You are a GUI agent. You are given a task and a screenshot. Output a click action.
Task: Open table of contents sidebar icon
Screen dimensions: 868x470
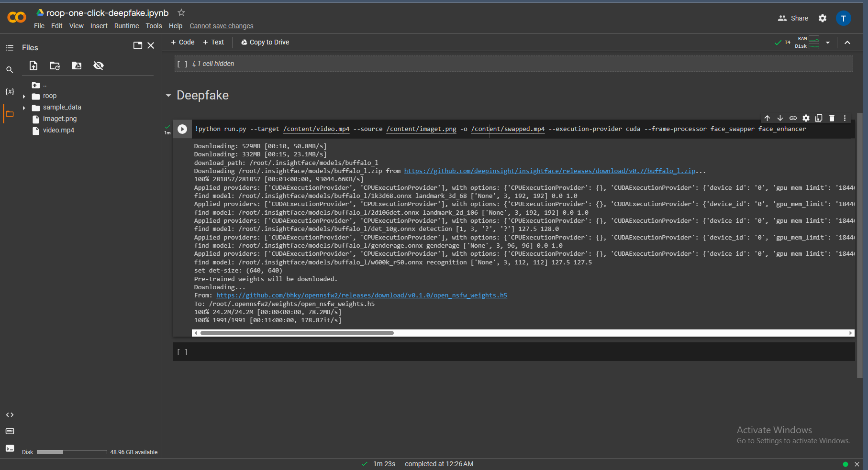10,48
